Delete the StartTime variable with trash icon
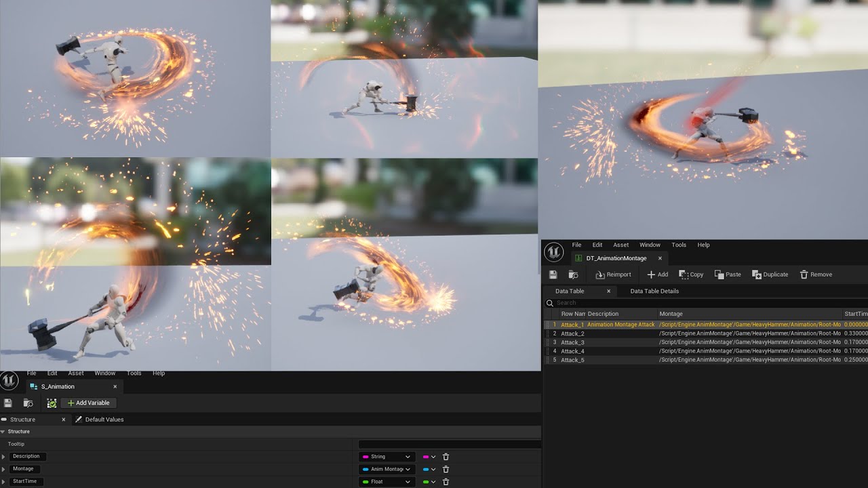The height and width of the screenshot is (488, 868). 446,482
